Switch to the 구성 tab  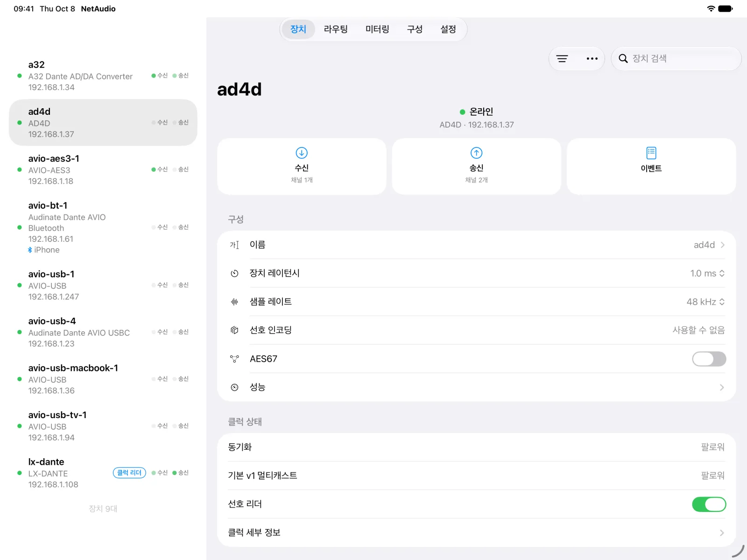point(415,29)
